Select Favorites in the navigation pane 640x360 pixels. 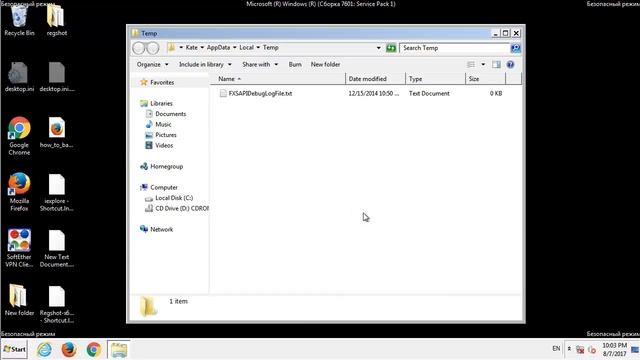pyautogui.click(x=162, y=82)
